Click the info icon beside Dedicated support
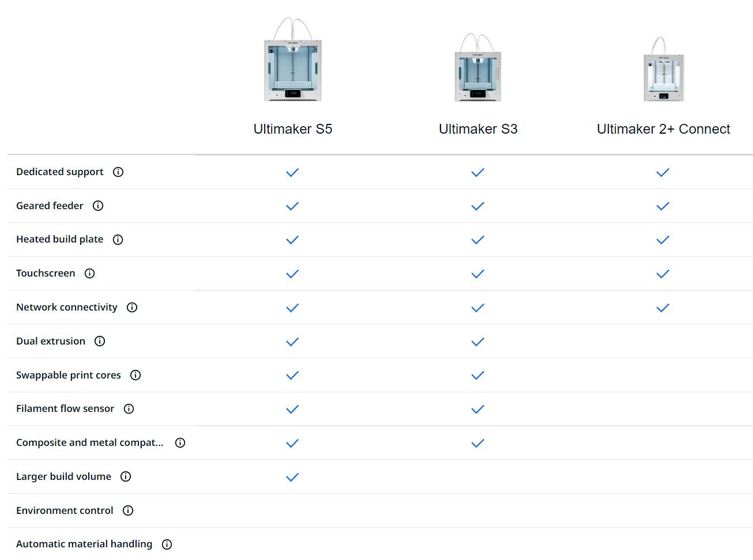The width and height of the screenshot is (753, 560). (x=118, y=172)
